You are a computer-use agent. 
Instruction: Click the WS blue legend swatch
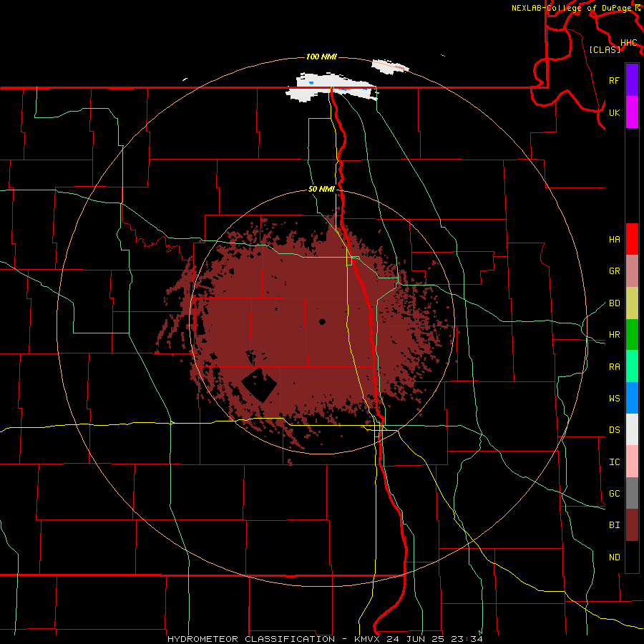coord(632,398)
